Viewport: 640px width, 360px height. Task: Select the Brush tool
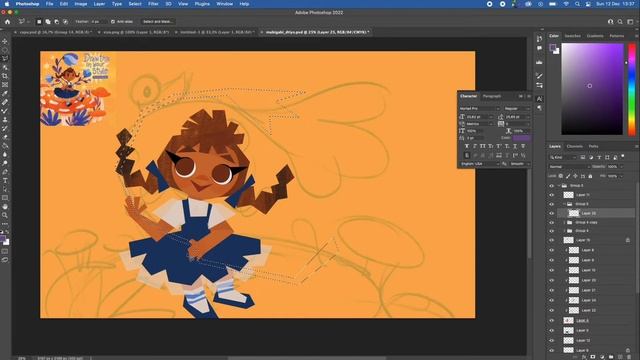[x=5, y=111]
